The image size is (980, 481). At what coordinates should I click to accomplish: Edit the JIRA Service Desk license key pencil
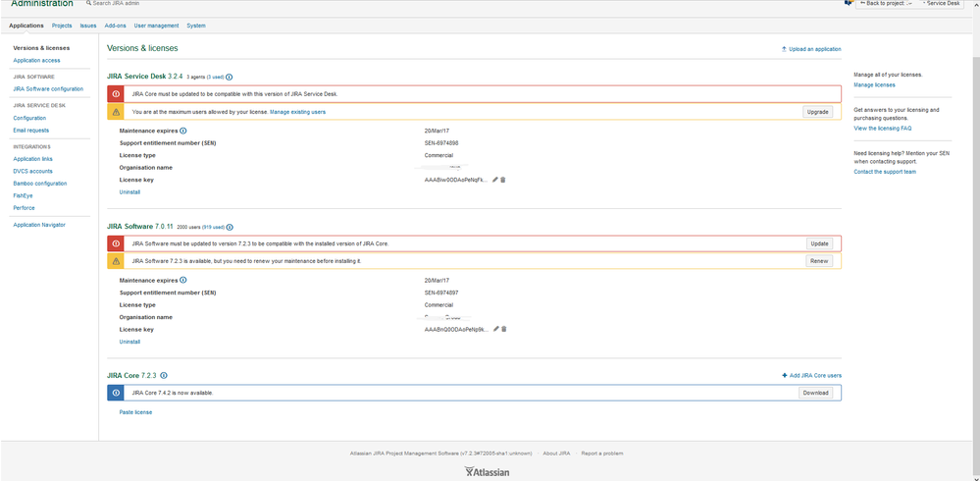pyautogui.click(x=495, y=180)
